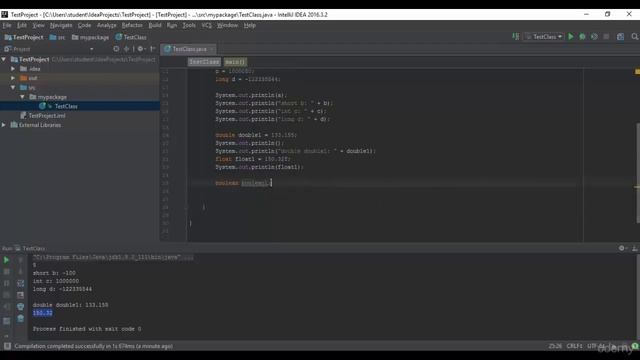Start debugging with the green bug icon
Screen dimensions: 640x360
(x=582, y=37)
